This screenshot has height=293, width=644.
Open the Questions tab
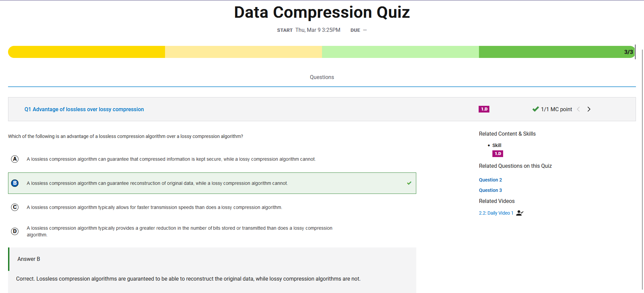pyautogui.click(x=322, y=77)
